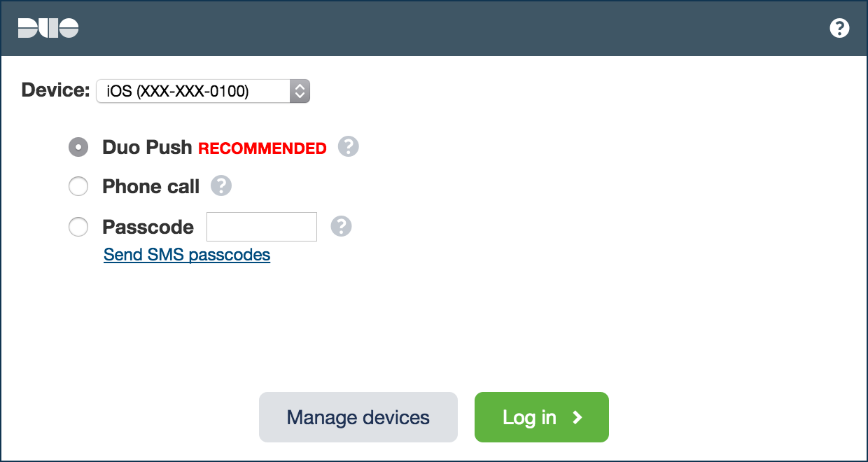The height and width of the screenshot is (462, 868).
Task: Click the help icon beside Duo Push
Action: tap(349, 147)
